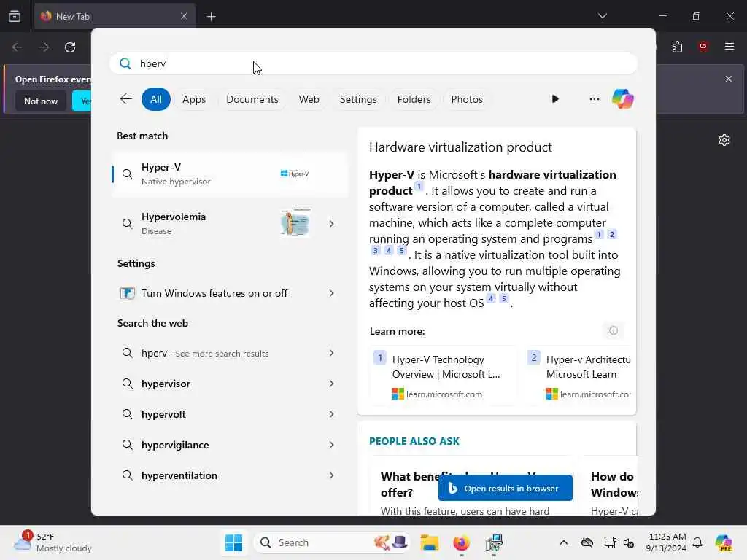Click the Copilot preview taskbar icon
This screenshot has width=747, height=560.
[724, 542]
